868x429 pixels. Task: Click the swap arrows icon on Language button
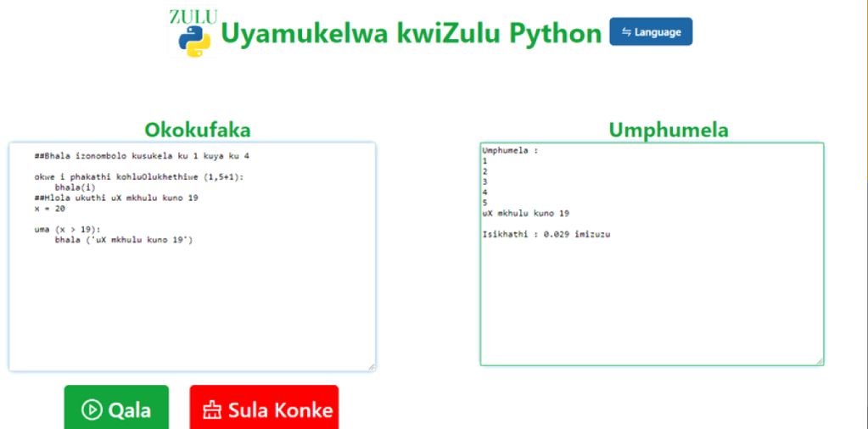626,32
